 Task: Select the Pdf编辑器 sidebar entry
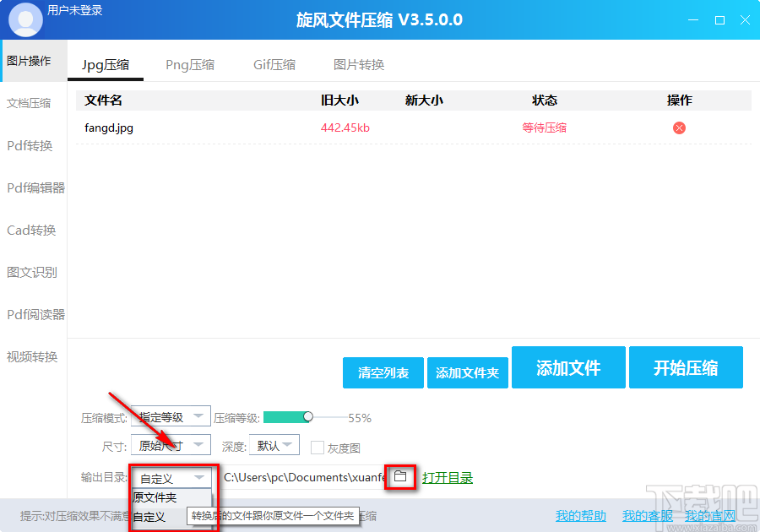coord(35,187)
